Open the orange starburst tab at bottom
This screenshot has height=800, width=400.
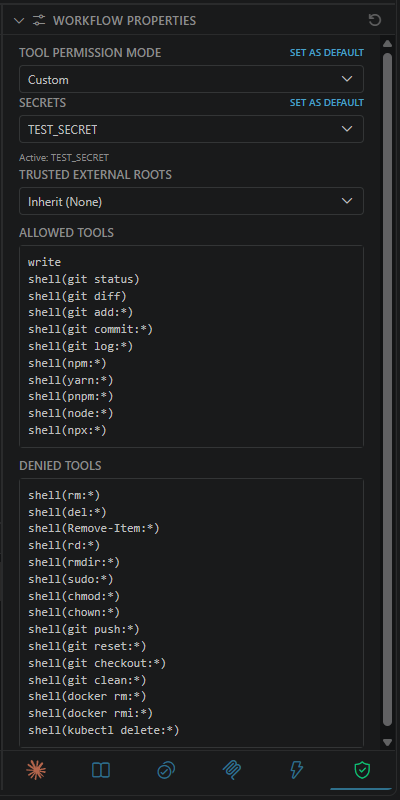(x=36, y=770)
